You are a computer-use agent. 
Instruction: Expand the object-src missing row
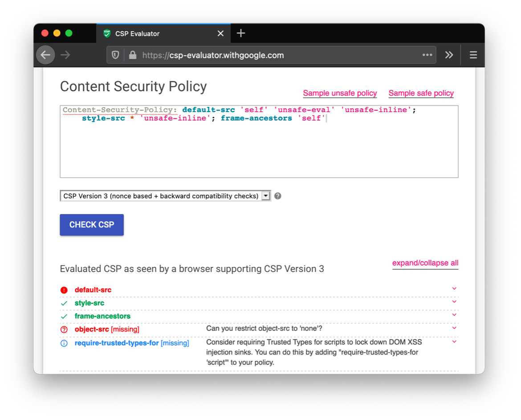tap(454, 328)
